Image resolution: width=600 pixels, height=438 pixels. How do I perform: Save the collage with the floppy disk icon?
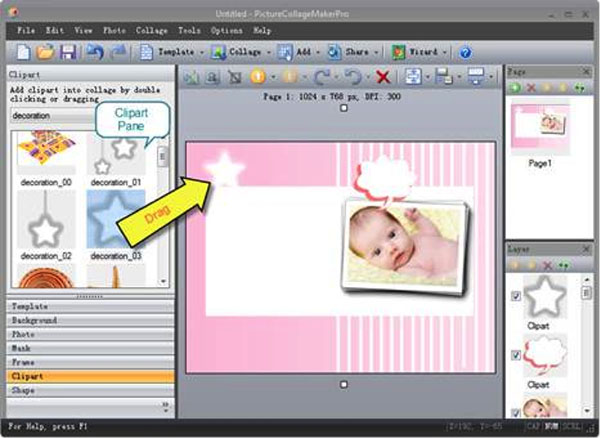click(68, 51)
